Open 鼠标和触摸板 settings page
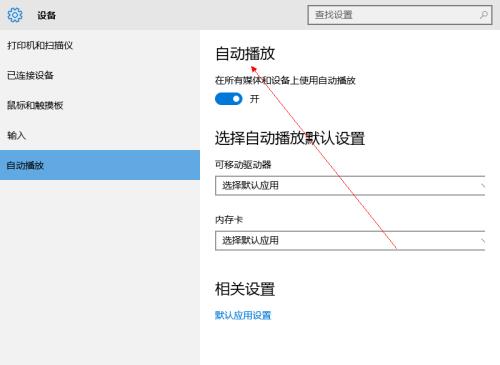The height and width of the screenshot is (365, 500). (x=100, y=105)
